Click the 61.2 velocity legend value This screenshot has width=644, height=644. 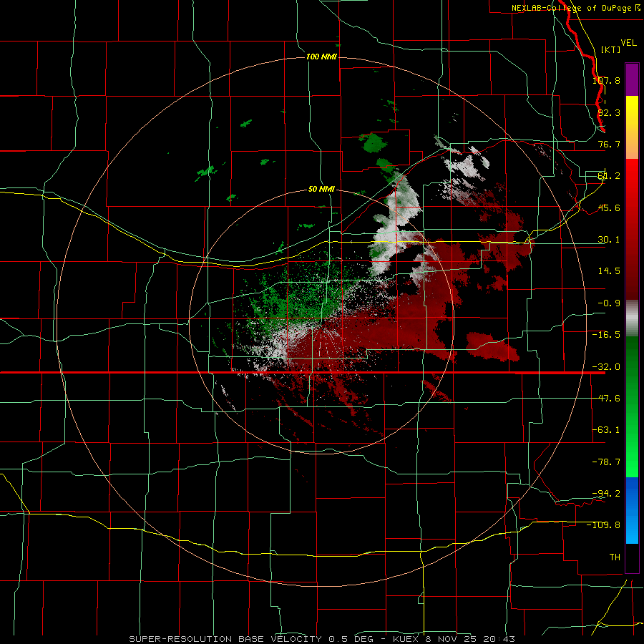click(x=609, y=176)
